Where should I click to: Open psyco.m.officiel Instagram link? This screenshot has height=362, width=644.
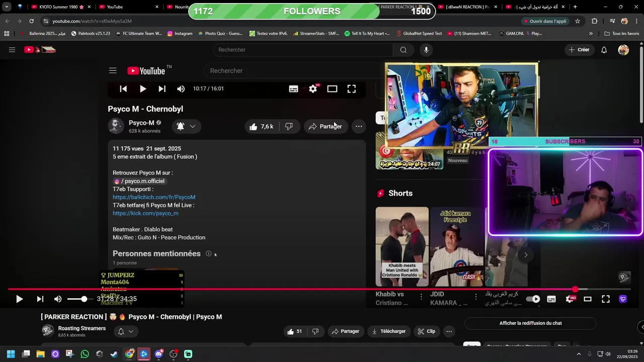[x=139, y=181]
